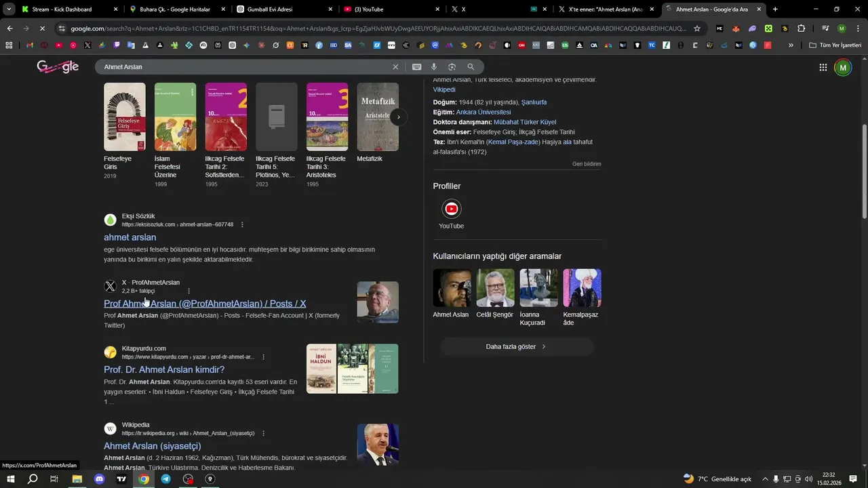Open the Vikipedi source link
Screen dimensions: 868x488
444,89
